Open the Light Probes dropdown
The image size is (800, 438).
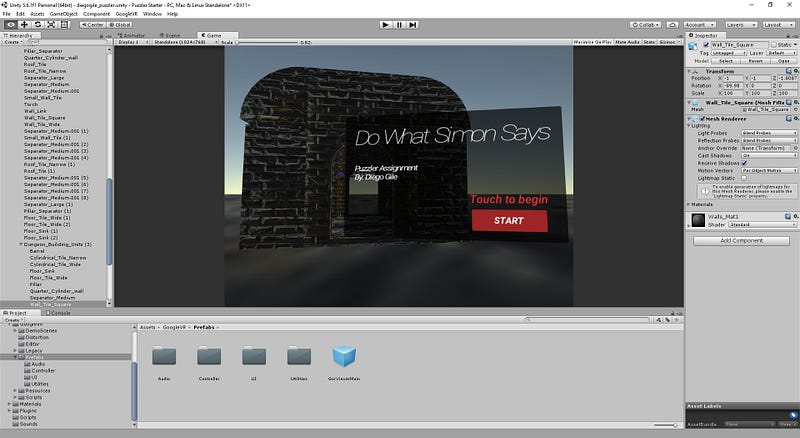coord(769,133)
